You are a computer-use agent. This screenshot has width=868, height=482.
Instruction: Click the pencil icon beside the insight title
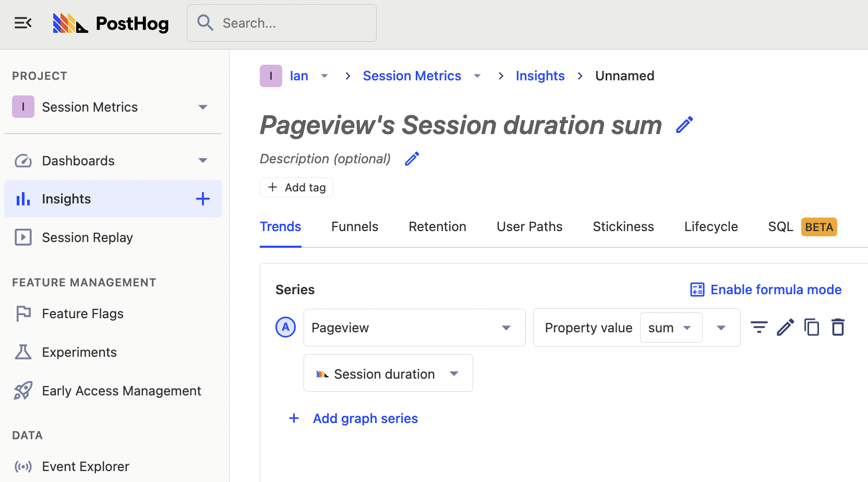coord(684,125)
